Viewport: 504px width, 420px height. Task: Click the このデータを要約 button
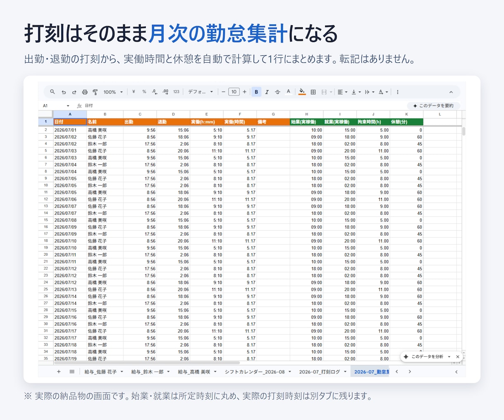tap(434, 106)
